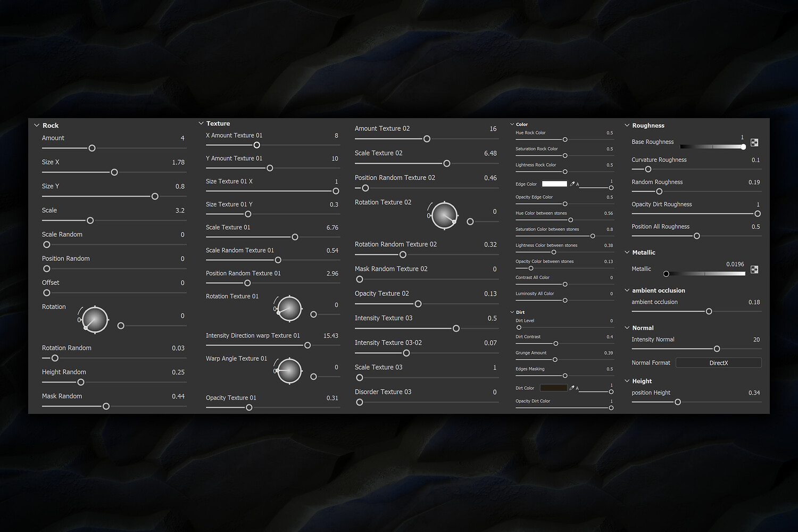The height and width of the screenshot is (532, 798).
Task: Click the Rotation Texture 02 angle dial
Action: pyautogui.click(x=444, y=215)
